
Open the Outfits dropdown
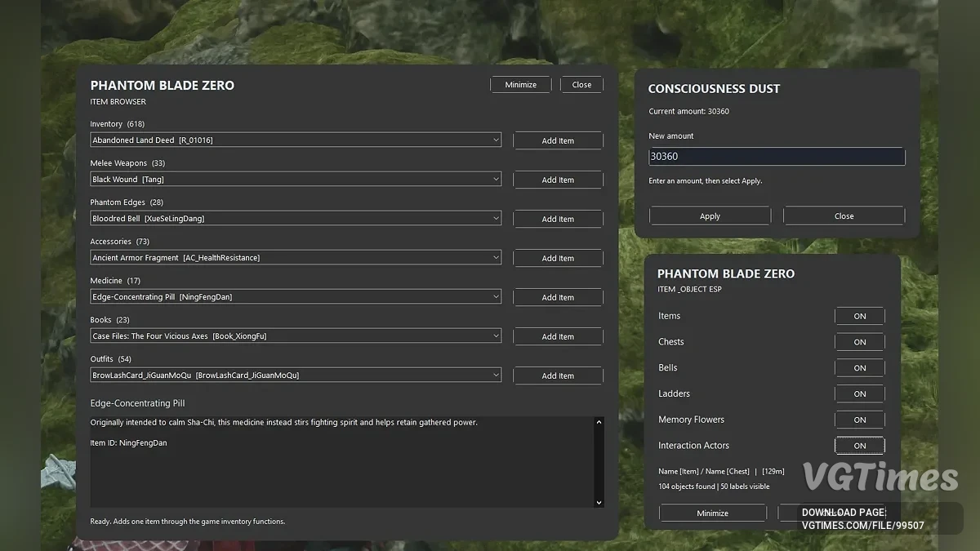tap(296, 375)
